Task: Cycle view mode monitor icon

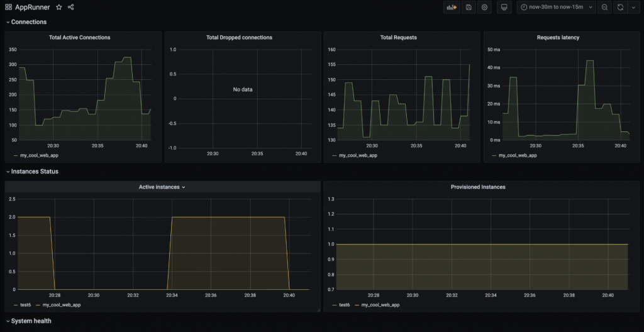Action: click(x=504, y=7)
